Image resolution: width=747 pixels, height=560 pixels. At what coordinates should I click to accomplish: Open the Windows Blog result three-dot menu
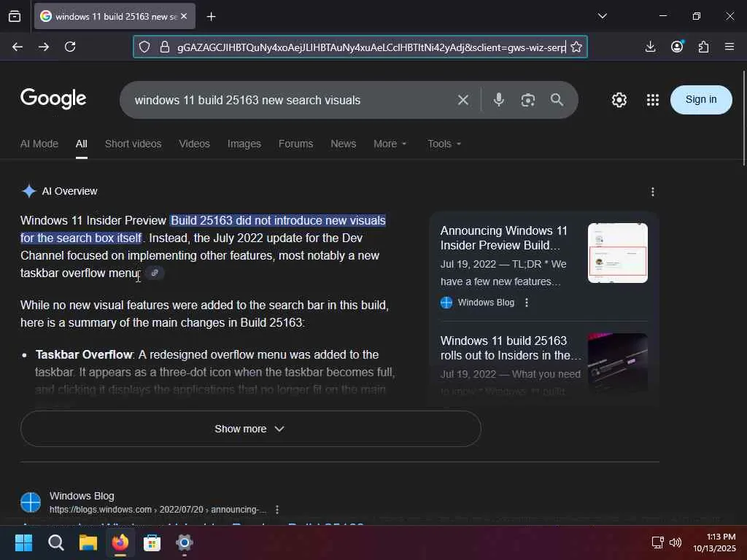click(276, 510)
